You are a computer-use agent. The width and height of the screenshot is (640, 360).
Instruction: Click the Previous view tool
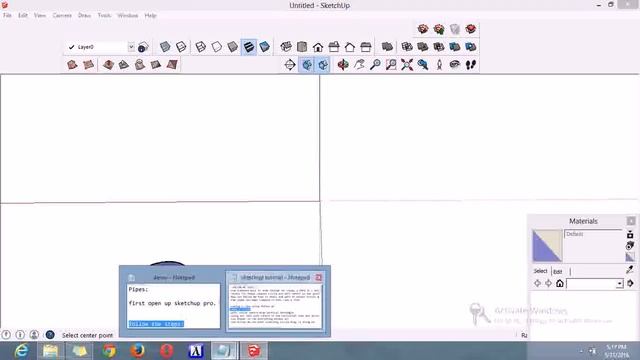(422, 64)
